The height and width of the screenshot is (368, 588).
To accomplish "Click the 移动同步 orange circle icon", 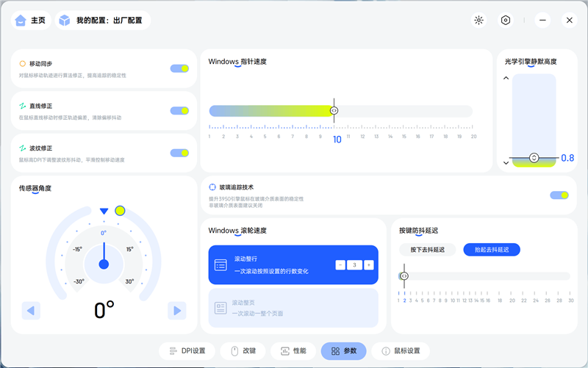I will (x=23, y=64).
